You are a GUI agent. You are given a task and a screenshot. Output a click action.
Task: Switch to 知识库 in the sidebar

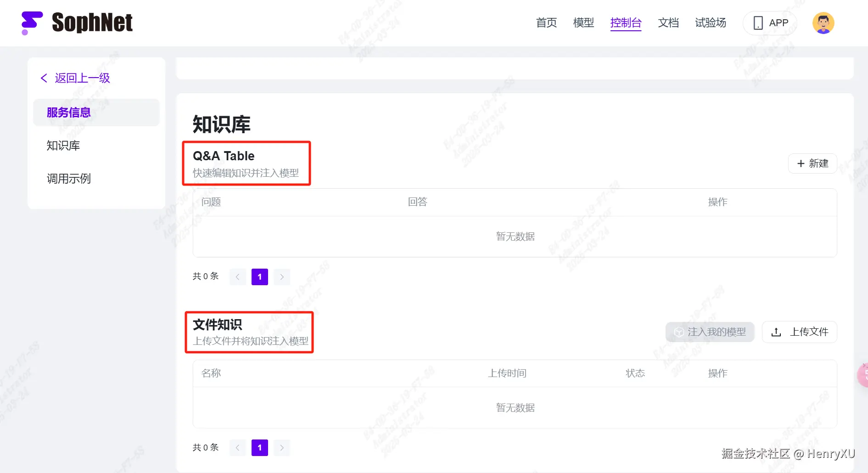click(63, 146)
